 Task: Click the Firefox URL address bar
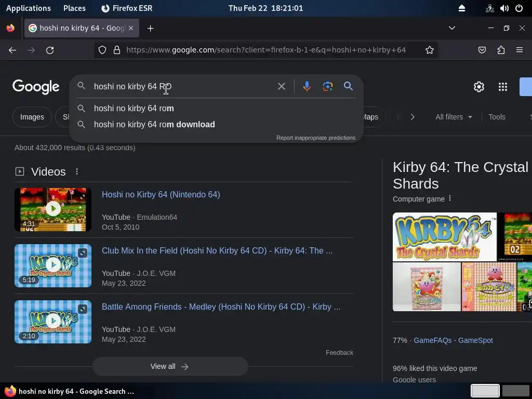pos(265,50)
